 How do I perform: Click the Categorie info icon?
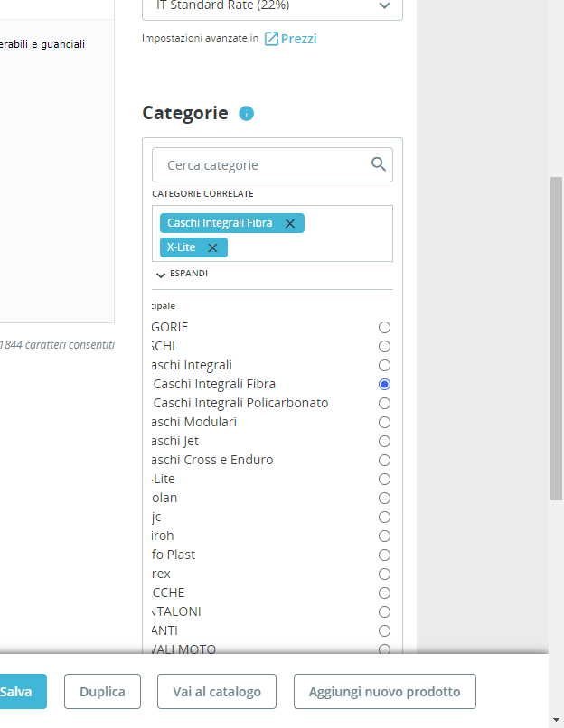click(x=247, y=114)
